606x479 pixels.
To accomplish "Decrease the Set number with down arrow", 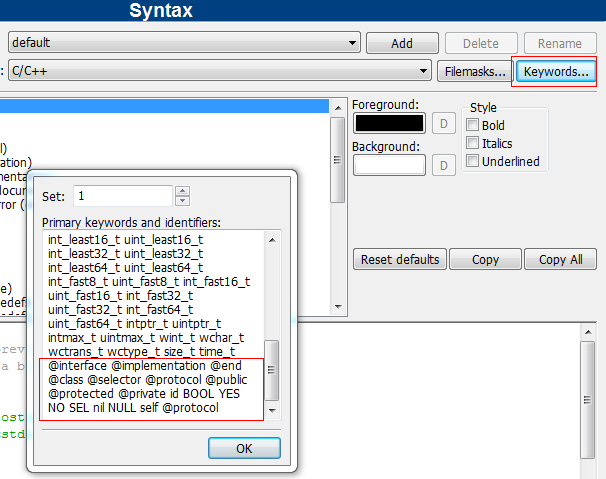I will point(182,201).
